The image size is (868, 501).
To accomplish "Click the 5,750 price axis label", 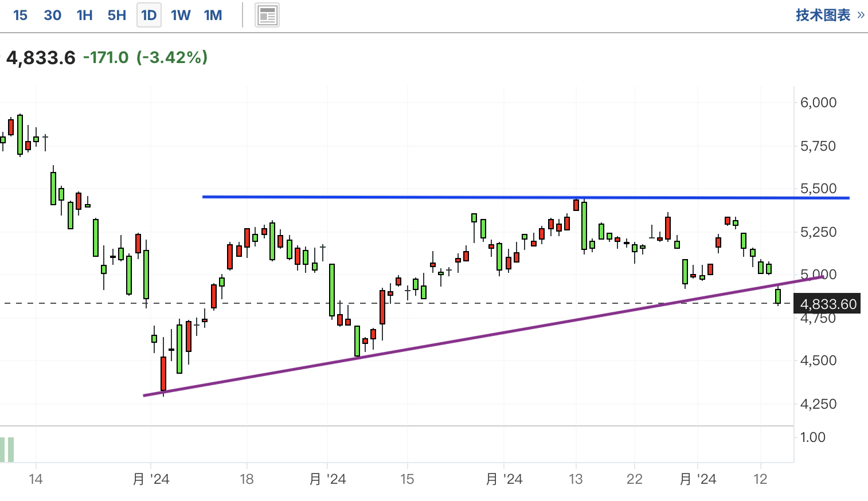I will (818, 146).
